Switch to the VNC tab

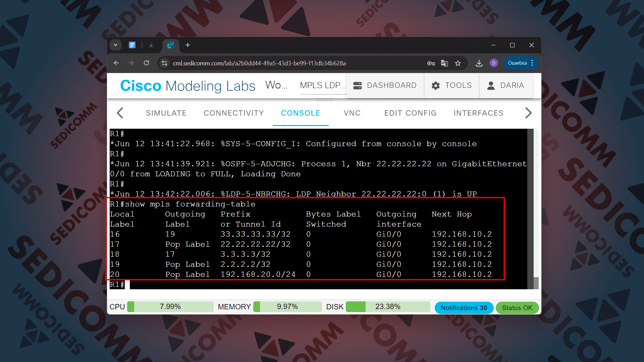coord(352,113)
